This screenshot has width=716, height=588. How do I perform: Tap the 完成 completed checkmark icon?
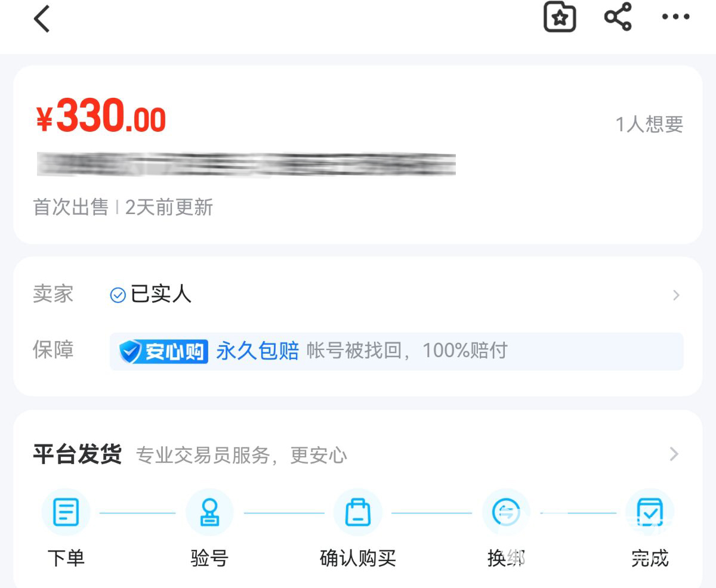tap(650, 512)
